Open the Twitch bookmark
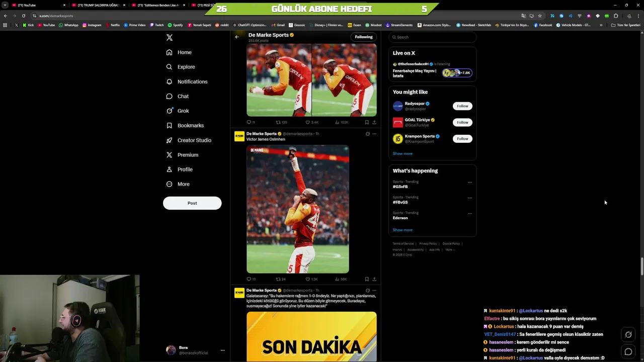644x362 pixels. tap(157, 25)
